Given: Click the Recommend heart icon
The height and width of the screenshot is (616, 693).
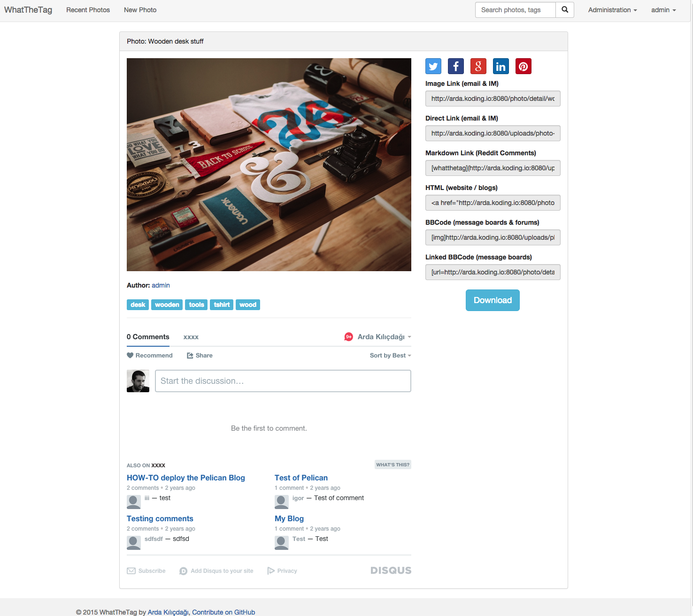Looking at the screenshot, I should coord(130,356).
